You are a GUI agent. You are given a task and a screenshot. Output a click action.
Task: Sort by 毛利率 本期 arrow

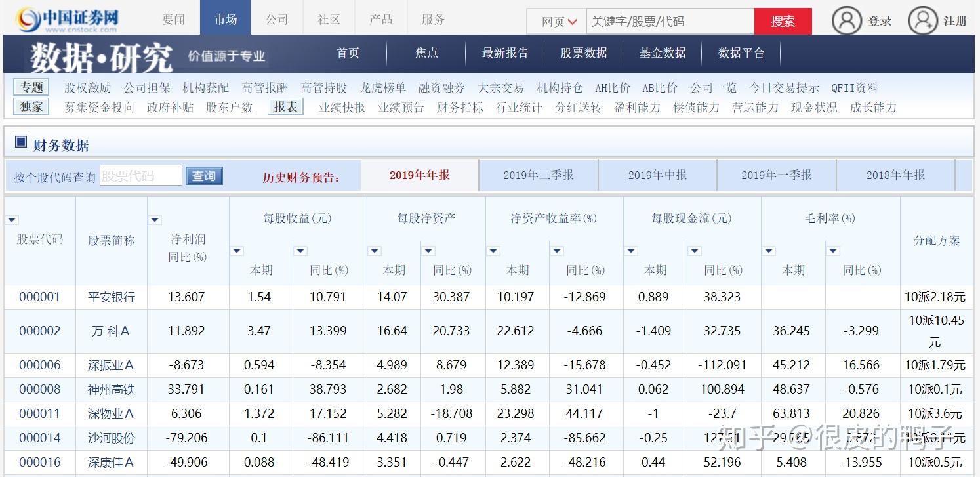(x=769, y=251)
